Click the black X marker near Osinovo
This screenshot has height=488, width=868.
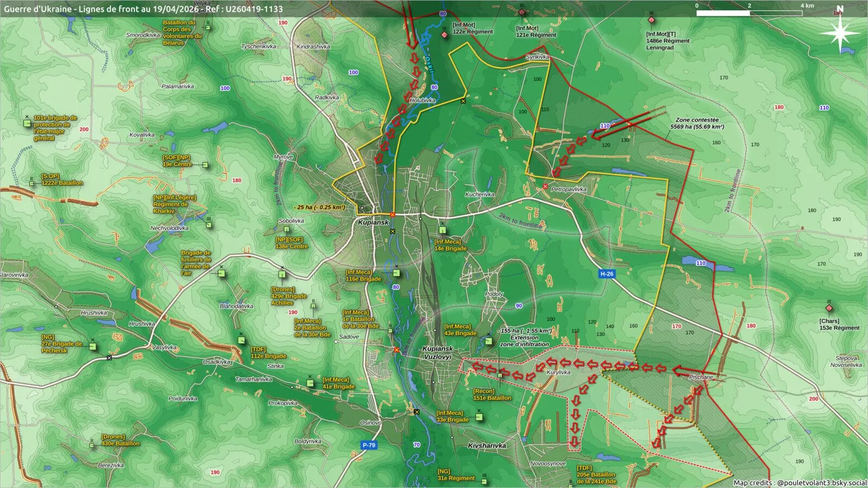coord(416,412)
